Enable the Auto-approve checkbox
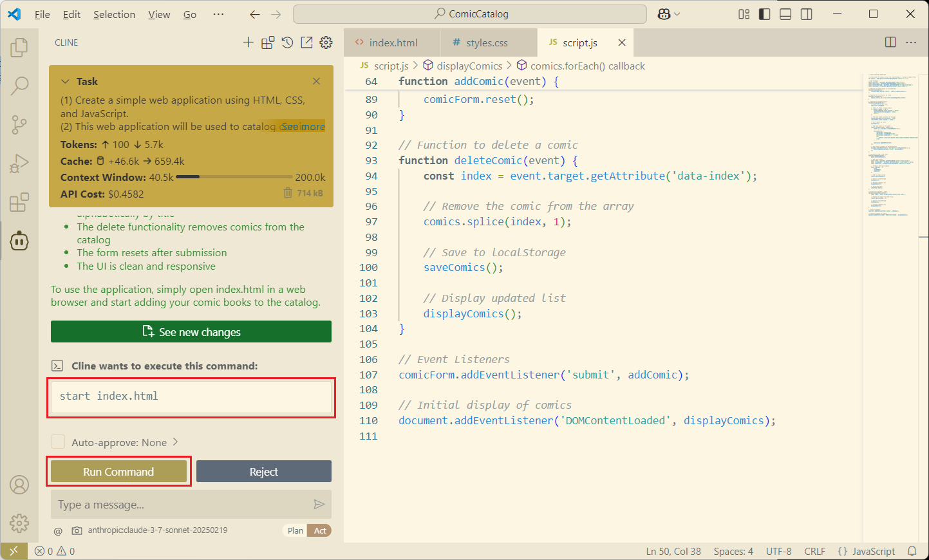 pos(58,442)
